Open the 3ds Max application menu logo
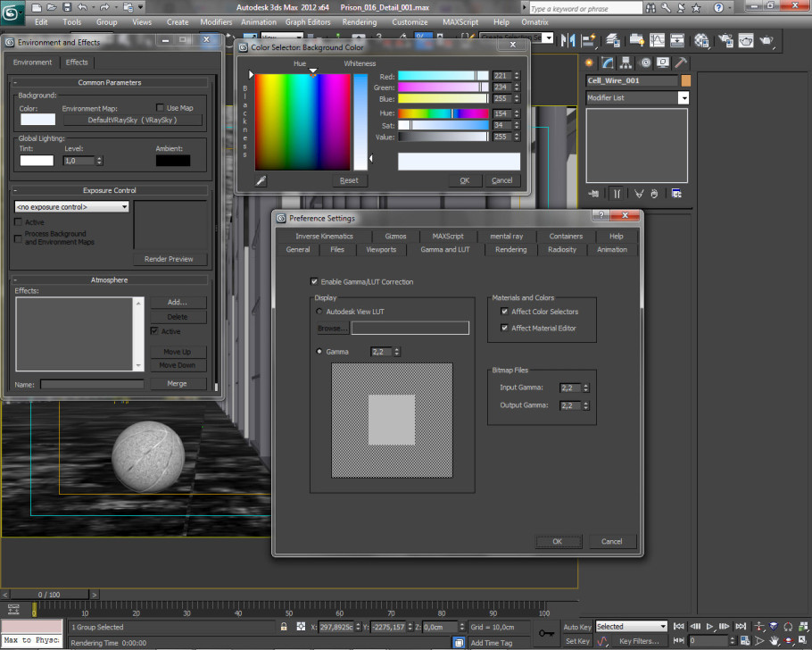812x650 pixels. tap(12, 12)
